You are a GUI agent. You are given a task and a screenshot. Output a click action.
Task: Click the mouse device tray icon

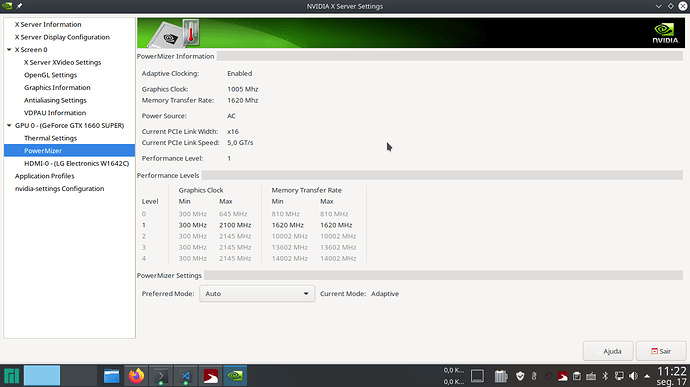(x=534, y=376)
